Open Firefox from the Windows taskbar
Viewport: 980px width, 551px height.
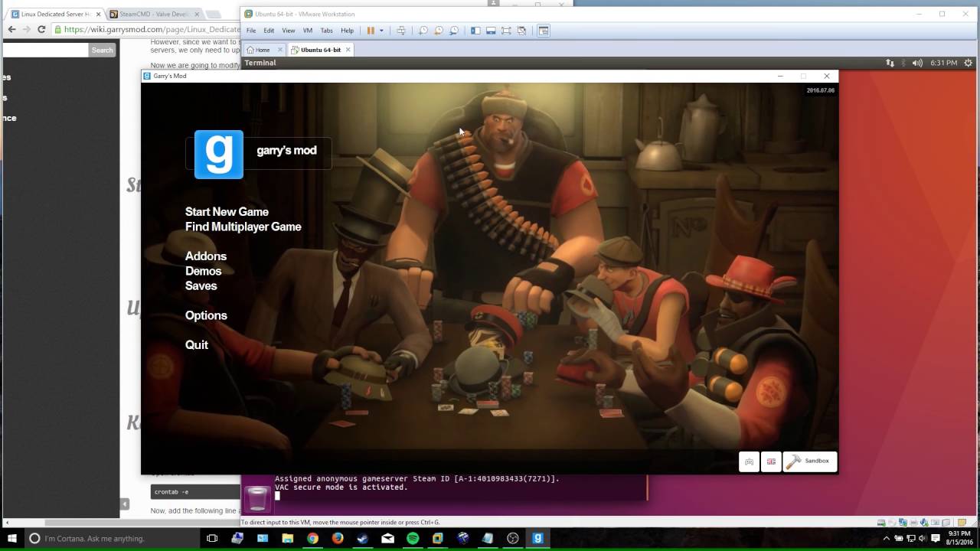pos(338,539)
